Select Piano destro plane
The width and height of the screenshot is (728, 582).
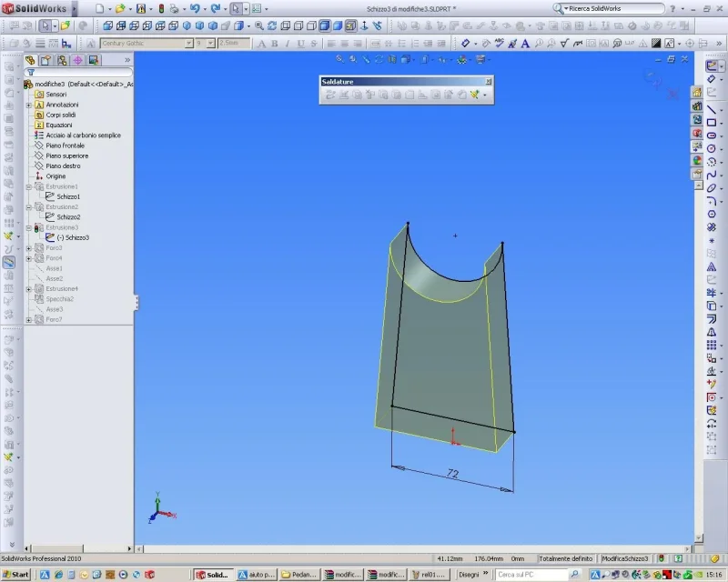click(x=63, y=166)
